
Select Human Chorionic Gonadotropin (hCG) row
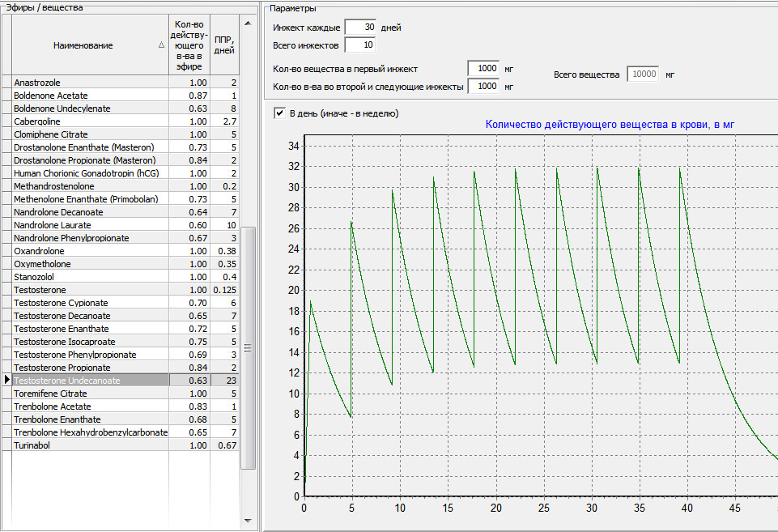click(89, 173)
